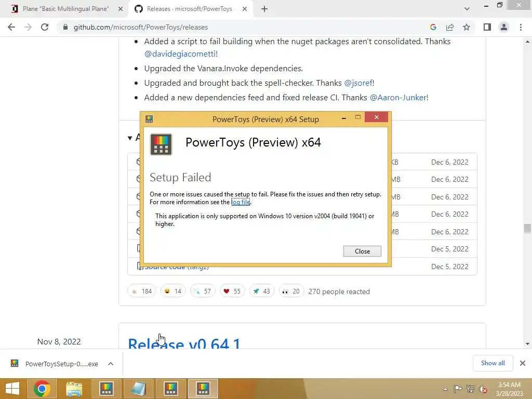
Task: Click the laugh reaction 14
Action: point(173,291)
